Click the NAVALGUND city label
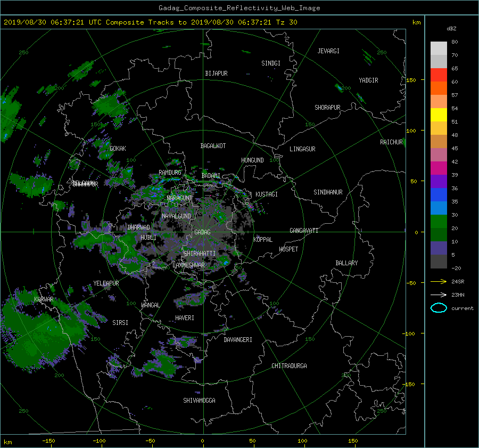Screen dimensions: 479x448 click(176, 216)
